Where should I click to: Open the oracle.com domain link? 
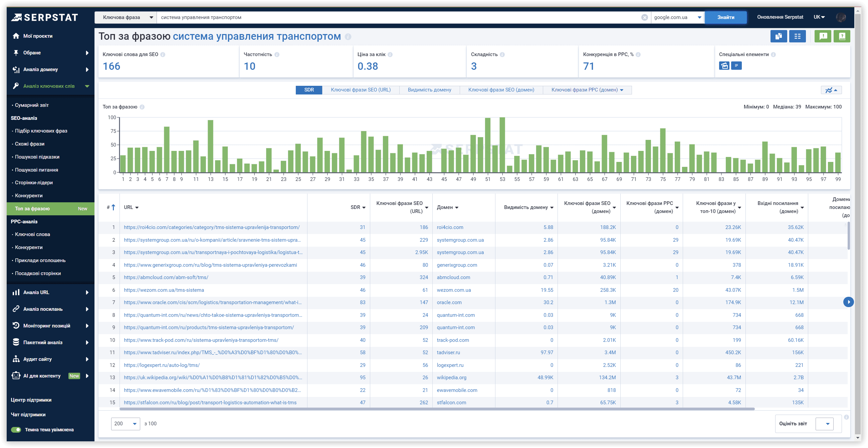[449, 302]
